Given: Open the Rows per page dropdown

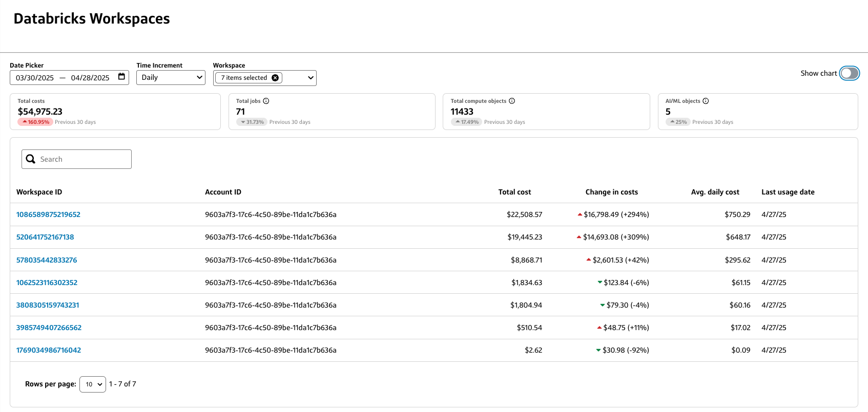Looking at the screenshot, I should pos(93,384).
